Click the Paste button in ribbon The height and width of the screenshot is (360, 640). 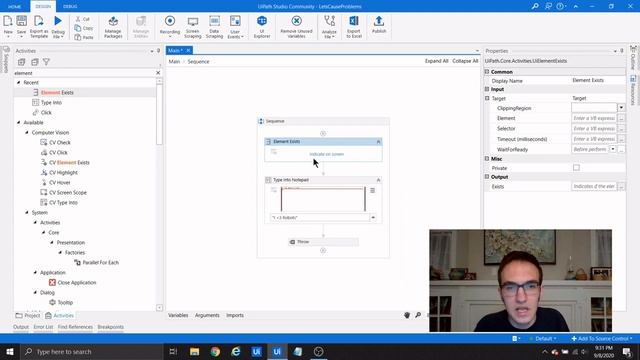pyautogui.click(x=84, y=37)
